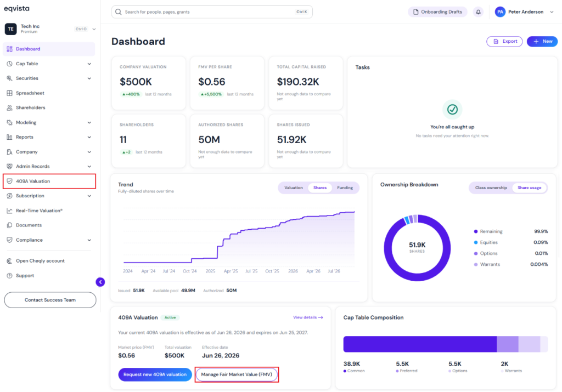The image size is (562, 392).
Task: Click the 409A Valuation shield icon
Action: tap(10, 181)
